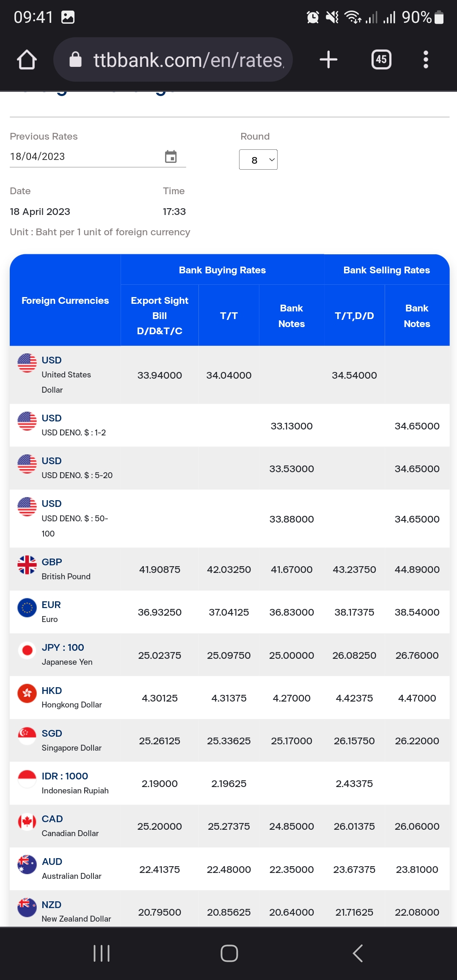This screenshot has height=980, width=457.
Task: Tap the Android home navigation button
Action: pos(229,953)
